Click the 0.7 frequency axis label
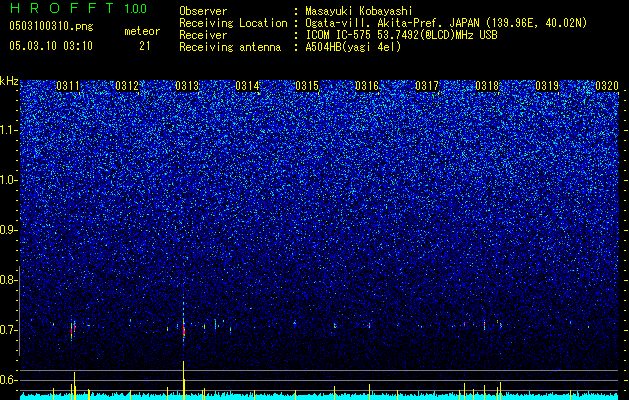Viewport: 629px width, 400px height. 9,330
